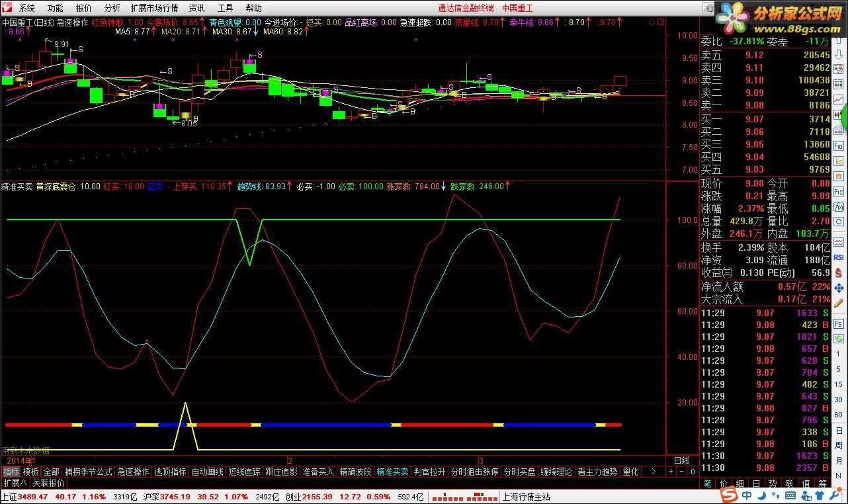Click the minus zoom-out chart button
Screen dimensions: 848x504
(x=682, y=472)
